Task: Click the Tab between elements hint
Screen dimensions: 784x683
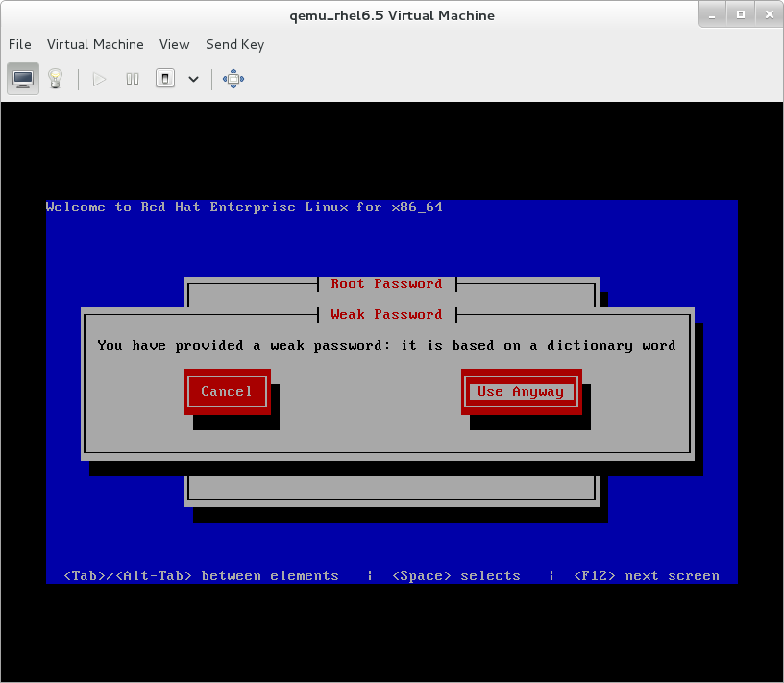Action: click(x=202, y=576)
